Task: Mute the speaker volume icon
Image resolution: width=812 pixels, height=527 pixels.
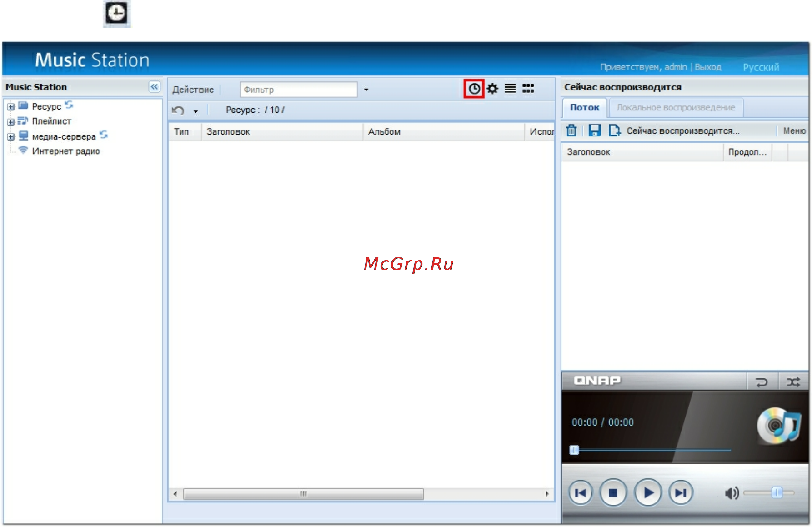Action: [732, 493]
